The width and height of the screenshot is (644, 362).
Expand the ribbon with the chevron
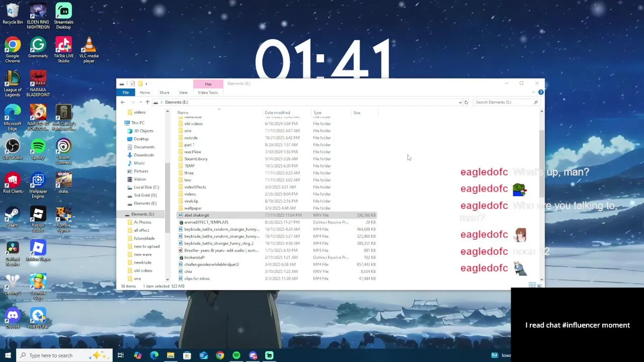point(533,93)
